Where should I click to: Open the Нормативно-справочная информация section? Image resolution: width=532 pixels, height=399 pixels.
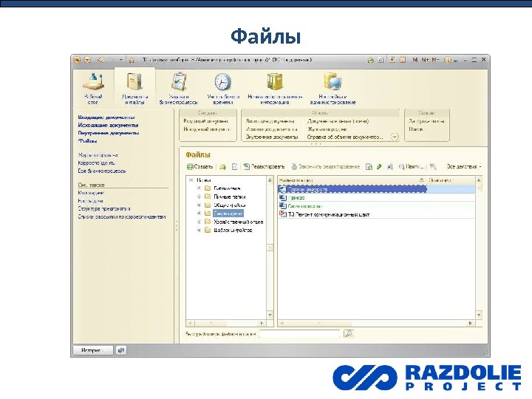coord(275,88)
